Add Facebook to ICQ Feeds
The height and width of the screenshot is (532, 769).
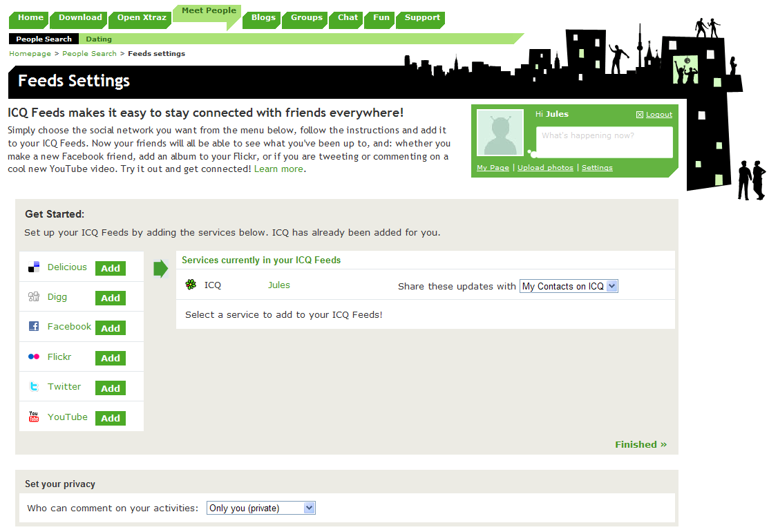point(111,328)
